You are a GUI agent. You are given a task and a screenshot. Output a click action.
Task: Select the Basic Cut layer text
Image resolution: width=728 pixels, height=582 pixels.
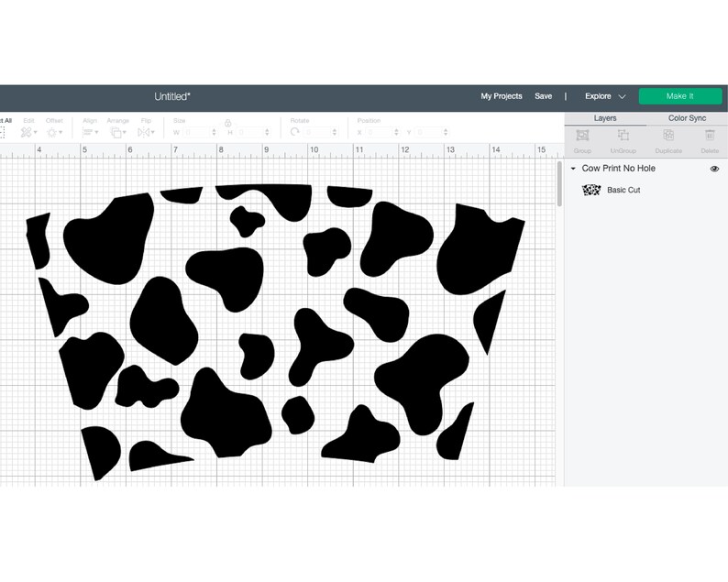623,190
